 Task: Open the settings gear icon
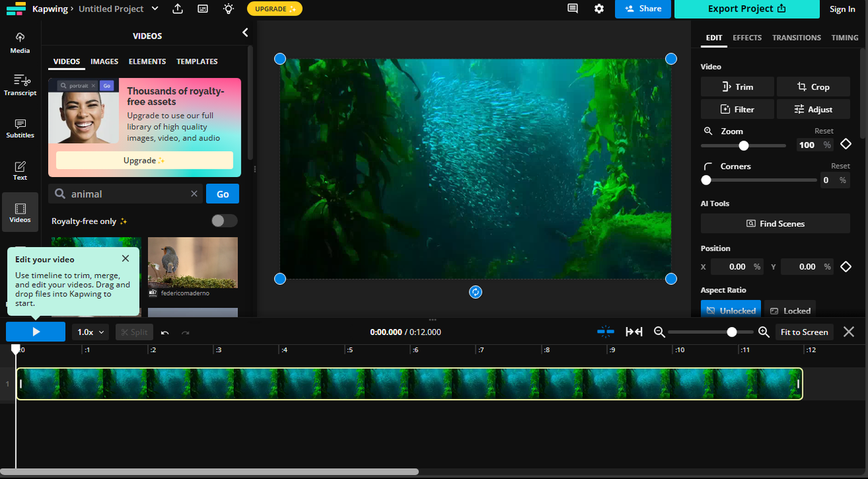pos(599,9)
